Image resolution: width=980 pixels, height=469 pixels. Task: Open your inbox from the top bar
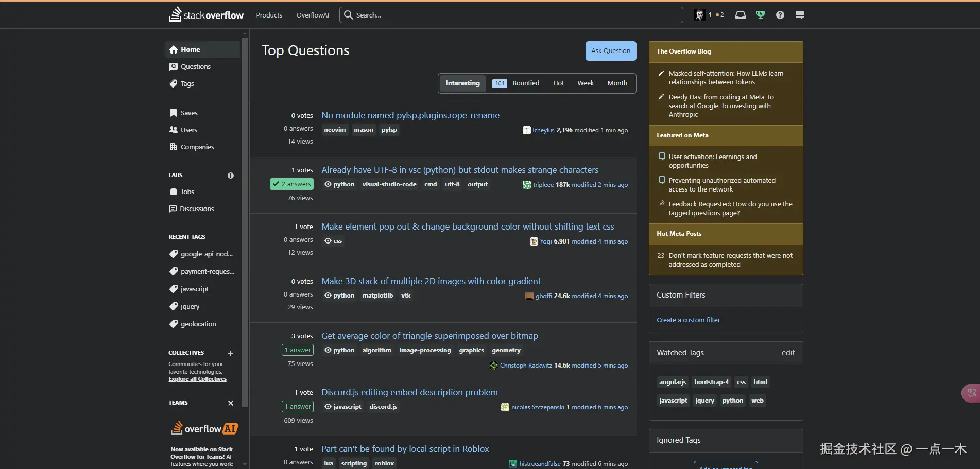(740, 15)
